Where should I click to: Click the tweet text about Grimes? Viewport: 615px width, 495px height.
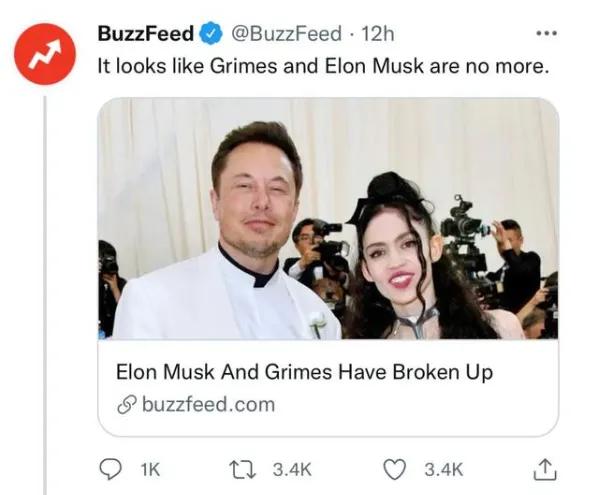(x=322, y=68)
